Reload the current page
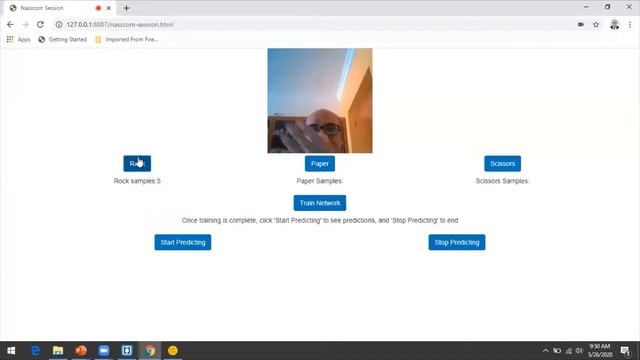 pyautogui.click(x=40, y=24)
